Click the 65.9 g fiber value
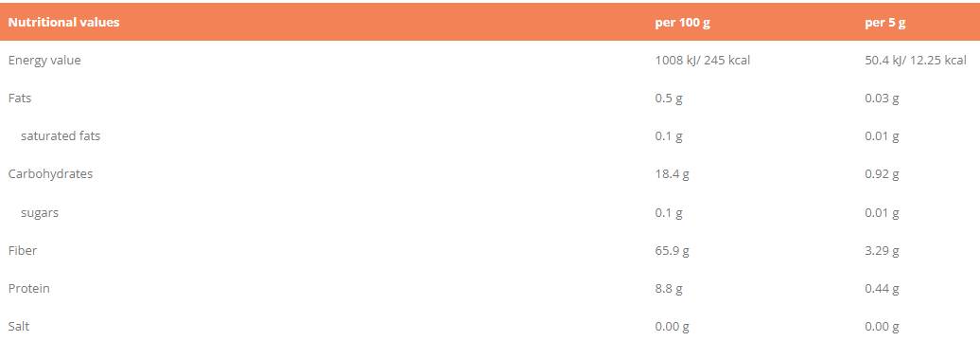980x359 pixels. [672, 251]
